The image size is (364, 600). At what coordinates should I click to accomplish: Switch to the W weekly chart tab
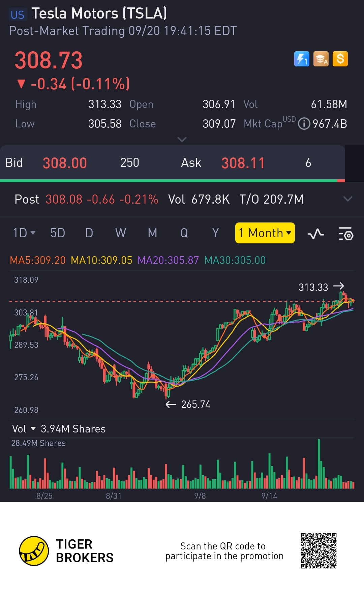tap(121, 233)
